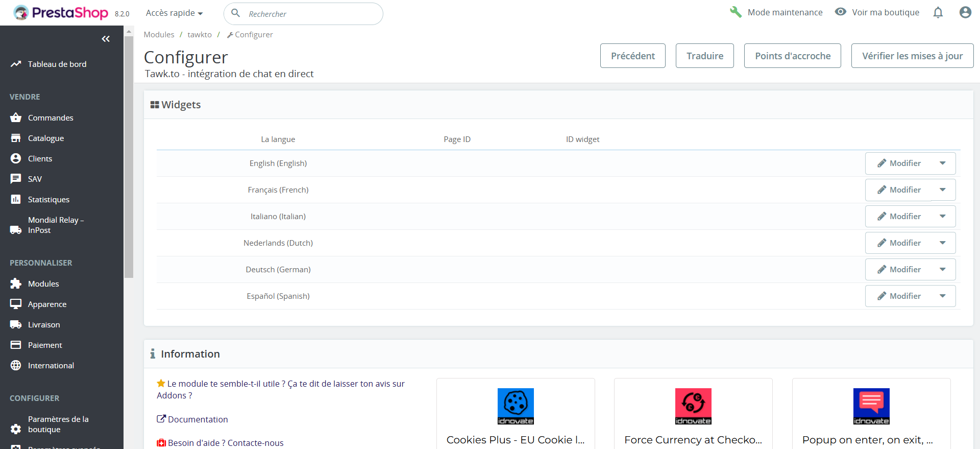Screen dimensions: 980x449
Task: Click the Mode maintenance wrench icon
Action: click(x=736, y=12)
